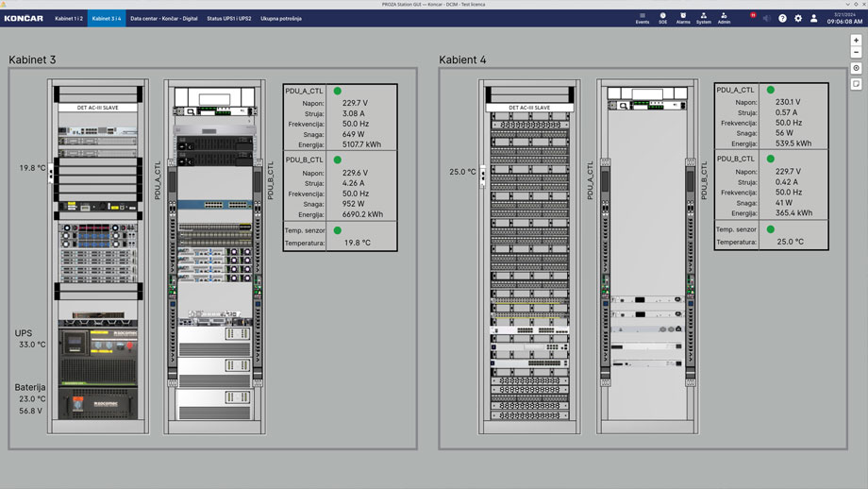Open the note icon below zoom controls

(857, 84)
